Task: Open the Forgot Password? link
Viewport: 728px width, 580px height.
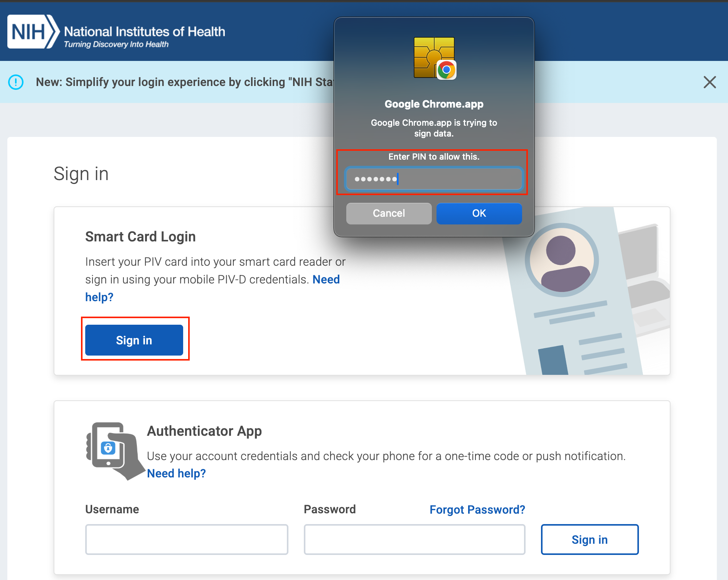Action: pos(477,509)
